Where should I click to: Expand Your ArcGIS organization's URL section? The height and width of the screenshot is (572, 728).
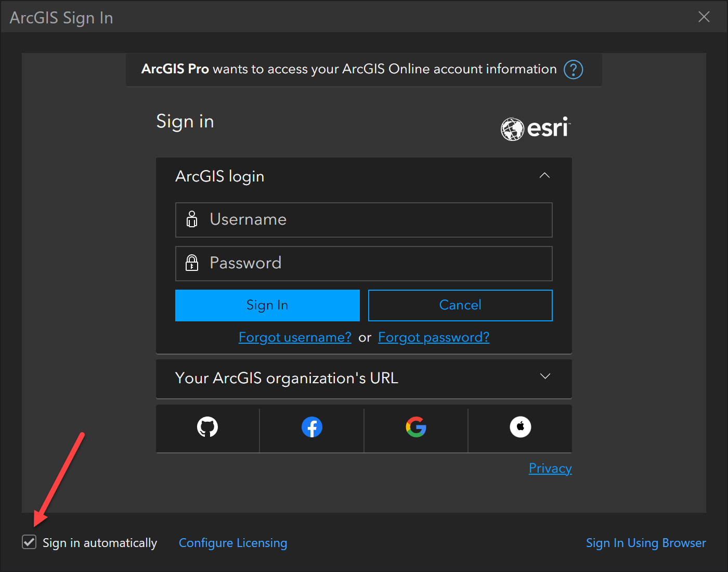(545, 376)
